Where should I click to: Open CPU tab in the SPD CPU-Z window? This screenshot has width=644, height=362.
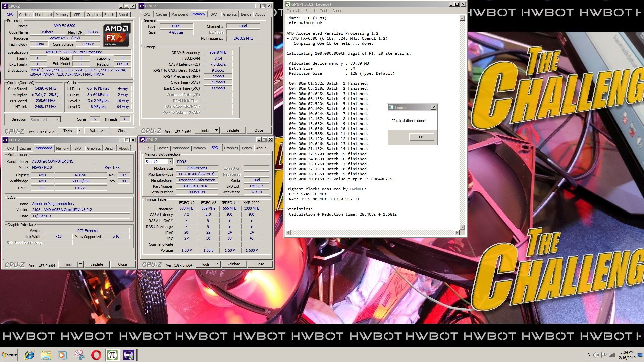coord(148,148)
